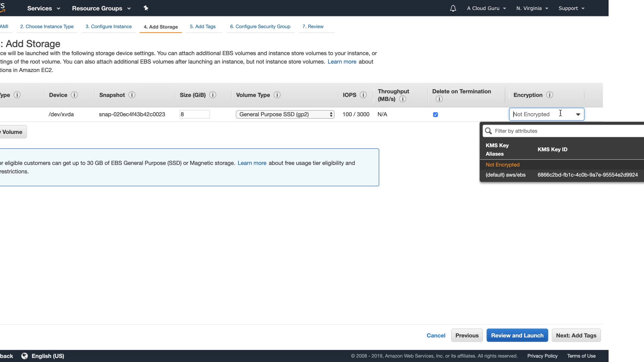The width and height of the screenshot is (644, 362).
Task: Open the N. Virginia region dropdown
Action: tap(532, 8)
